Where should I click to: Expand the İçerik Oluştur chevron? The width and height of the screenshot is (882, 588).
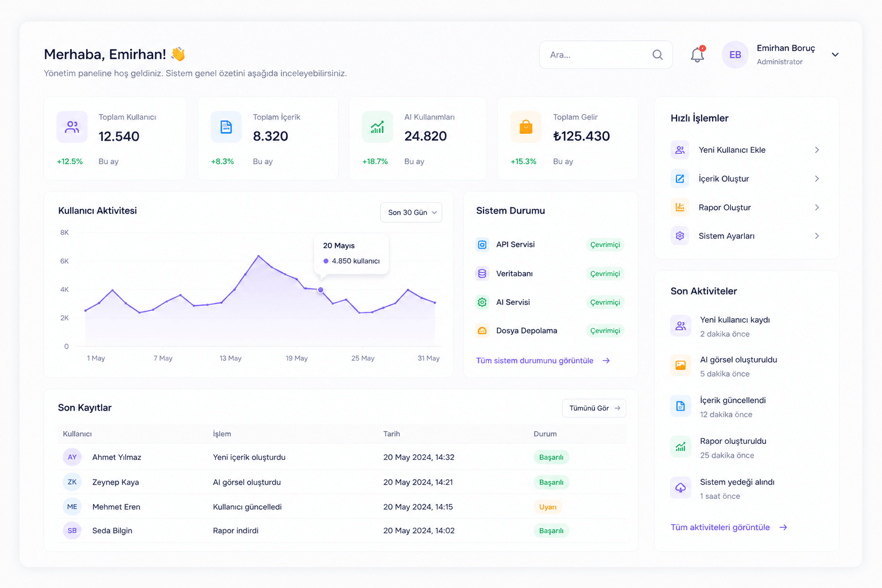[817, 179]
